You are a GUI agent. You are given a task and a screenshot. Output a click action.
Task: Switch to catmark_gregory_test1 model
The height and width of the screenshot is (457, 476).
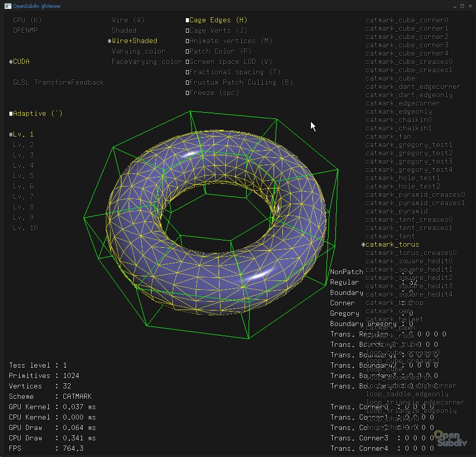coord(409,145)
